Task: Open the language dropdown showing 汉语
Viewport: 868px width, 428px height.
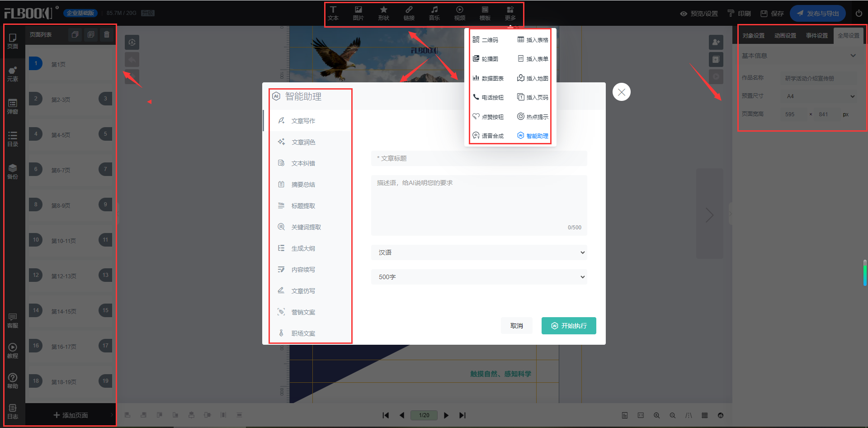Action: coord(479,252)
